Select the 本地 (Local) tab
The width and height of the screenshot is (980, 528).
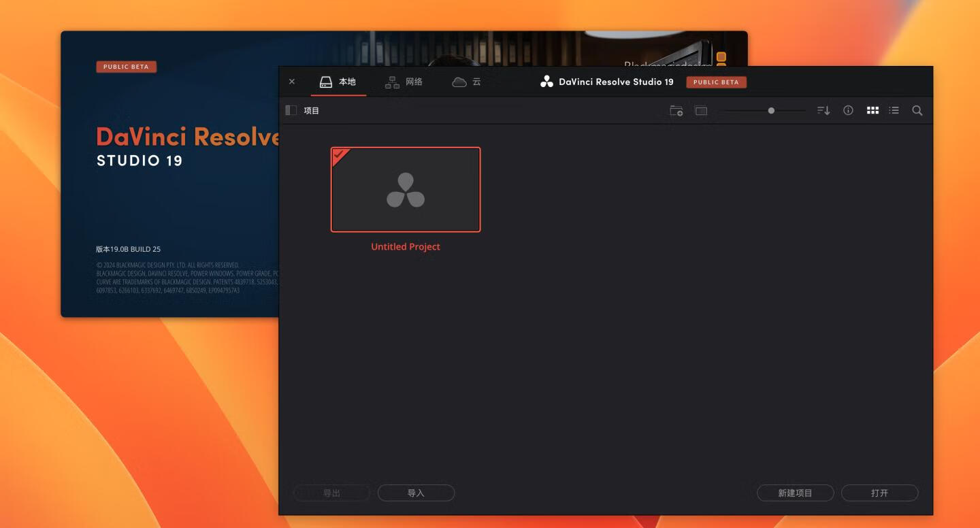click(338, 82)
